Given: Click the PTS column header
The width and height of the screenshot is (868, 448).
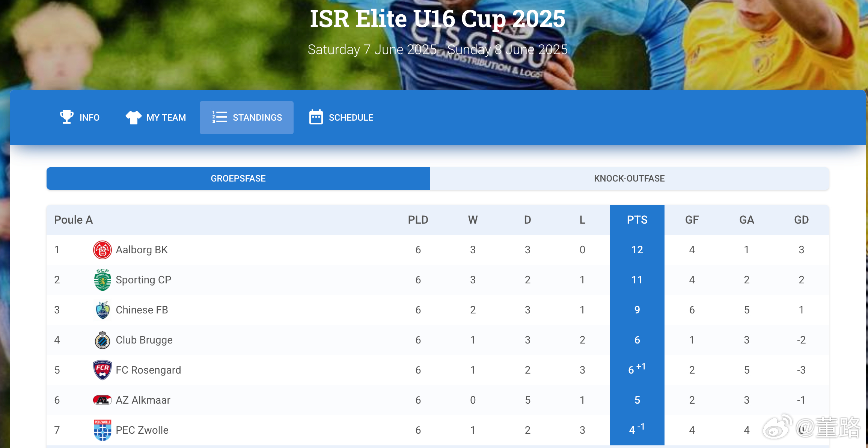Looking at the screenshot, I should click(x=637, y=220).
